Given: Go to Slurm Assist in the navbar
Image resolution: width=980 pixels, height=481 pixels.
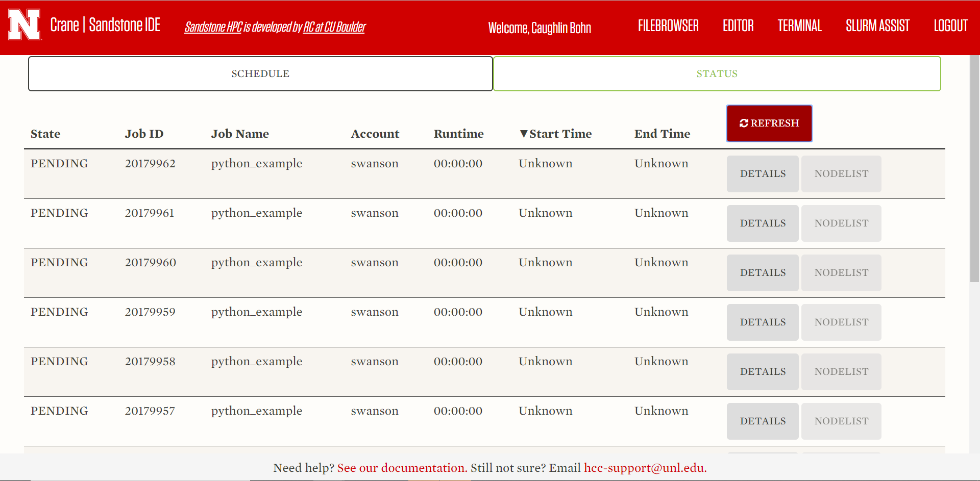Looking at the screenshot, I should (x=877, y=26).
